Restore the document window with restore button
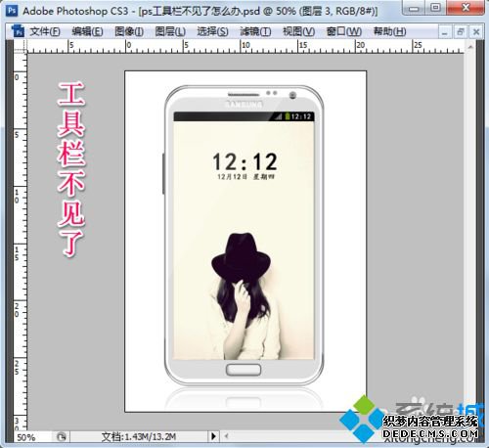The width and height of the screenshot is (489, 448). coord(461,32)
